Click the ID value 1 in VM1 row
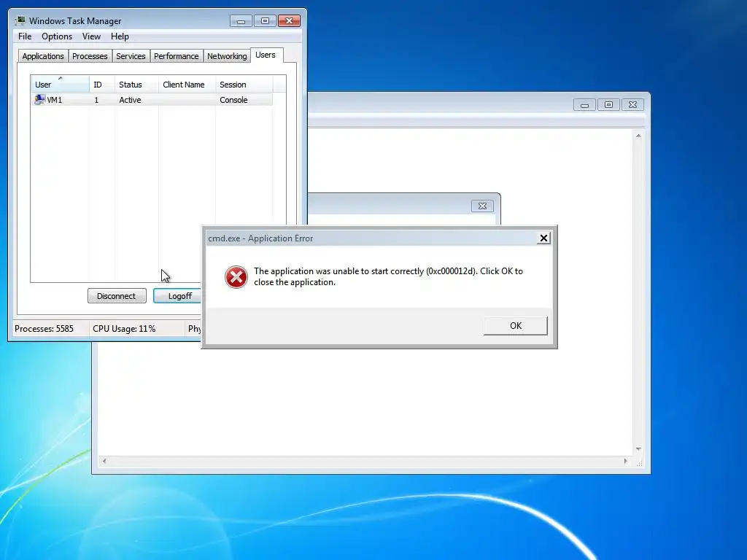This screenshot has width=747, height=560. 96,100
